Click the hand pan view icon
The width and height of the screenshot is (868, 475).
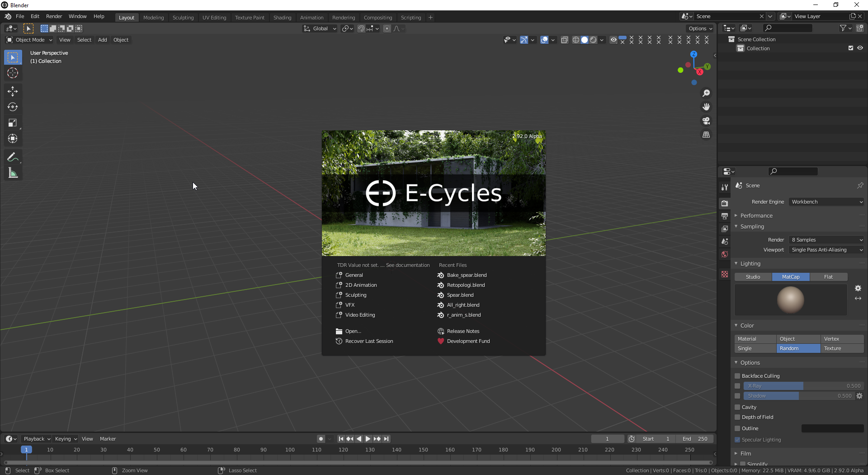click(706, 107)
